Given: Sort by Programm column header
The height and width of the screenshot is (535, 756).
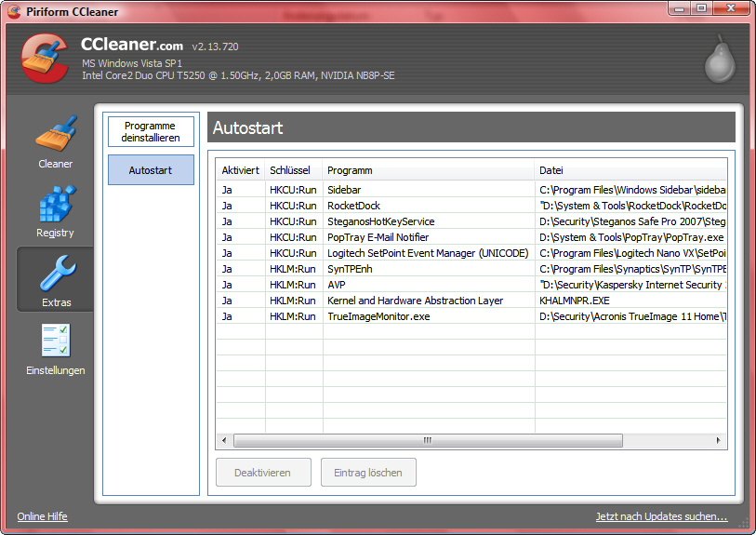Looking at the screenshot, I should 350,170.
